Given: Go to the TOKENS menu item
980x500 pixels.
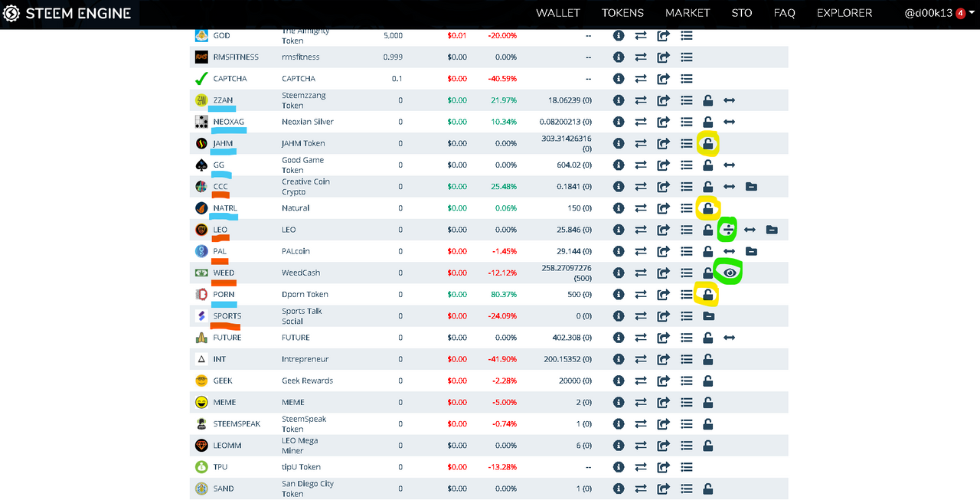Looking at the screenshot, I should (622, 13).
